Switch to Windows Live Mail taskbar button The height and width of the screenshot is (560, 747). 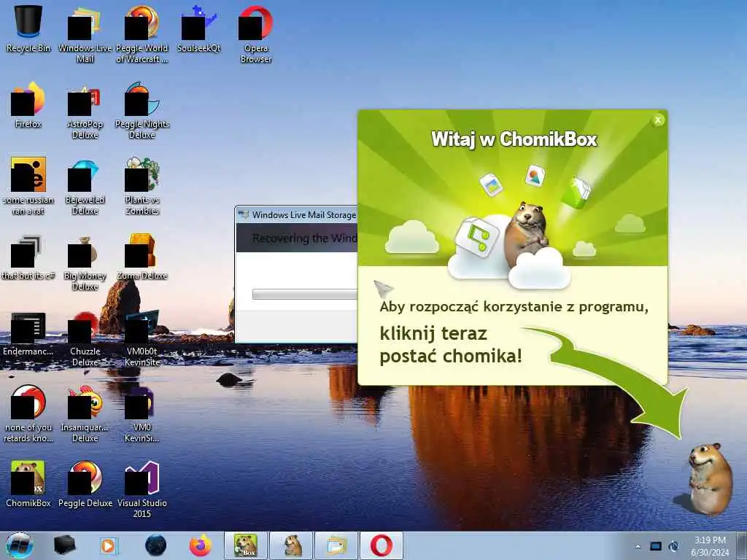336,545
